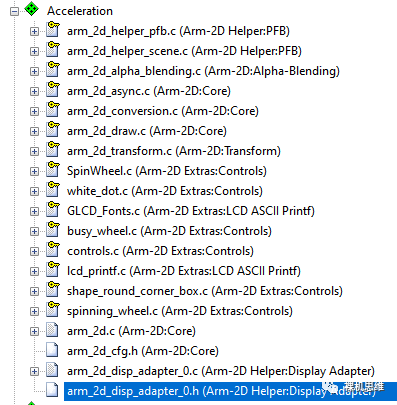Image resolution: width=397 pixels, height=405 pixels.
Task: Select controls.c (Arm-2D Extras:Controls)
Action: coord(160,251)
